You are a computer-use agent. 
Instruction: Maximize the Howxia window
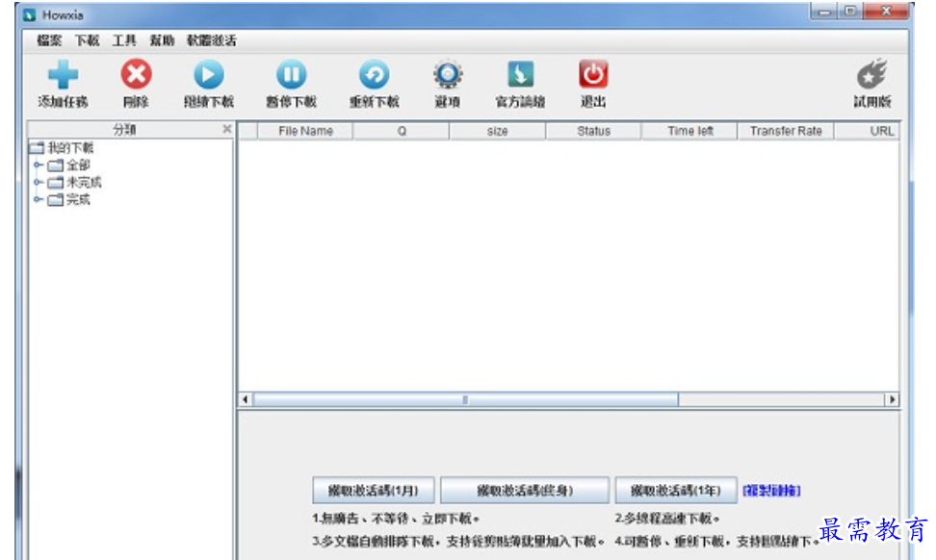tap(850, 11)
